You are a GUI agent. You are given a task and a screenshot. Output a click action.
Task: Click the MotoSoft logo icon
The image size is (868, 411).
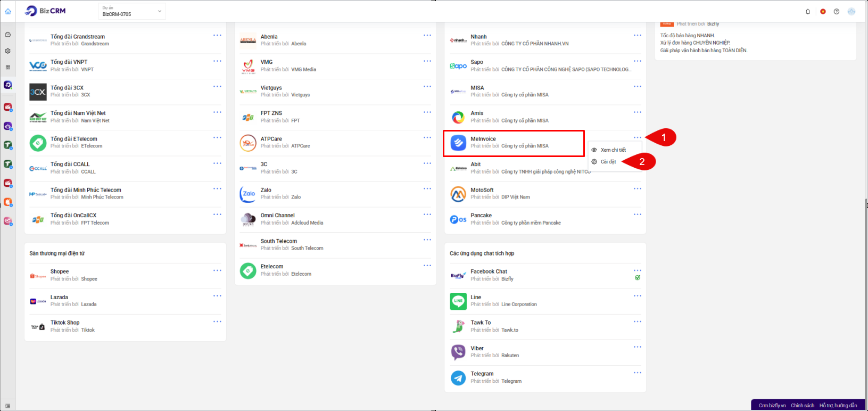pyautogui.click(x=458, y=194)
